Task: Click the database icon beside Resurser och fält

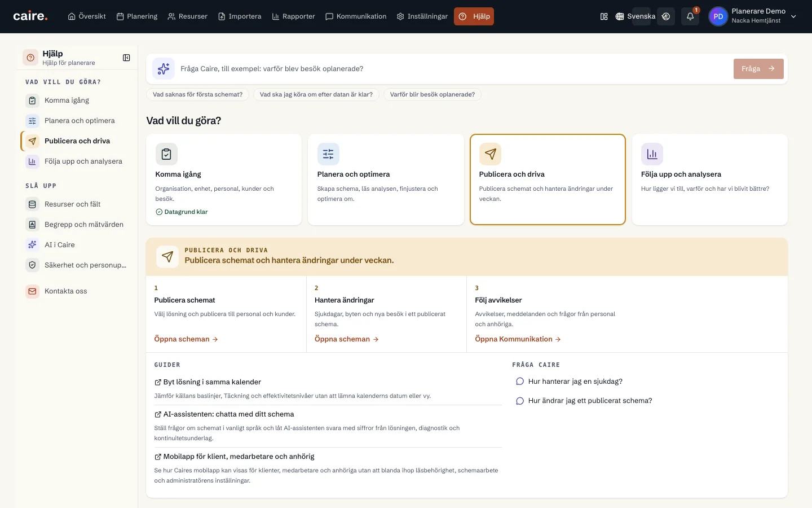Action: [32, 204]
